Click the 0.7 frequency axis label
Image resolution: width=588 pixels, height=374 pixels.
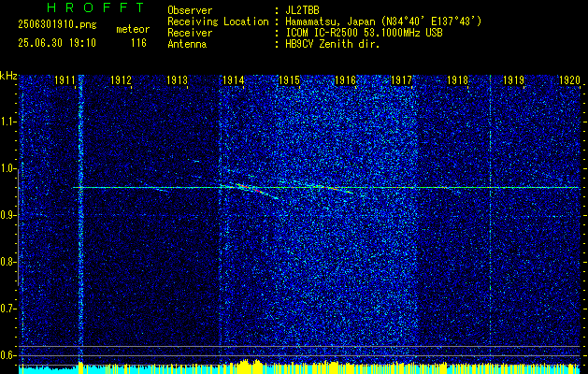7,309
